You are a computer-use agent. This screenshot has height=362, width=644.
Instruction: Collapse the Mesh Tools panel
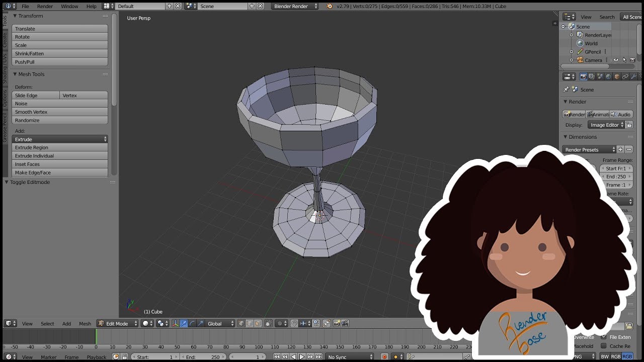click(15, 74)
